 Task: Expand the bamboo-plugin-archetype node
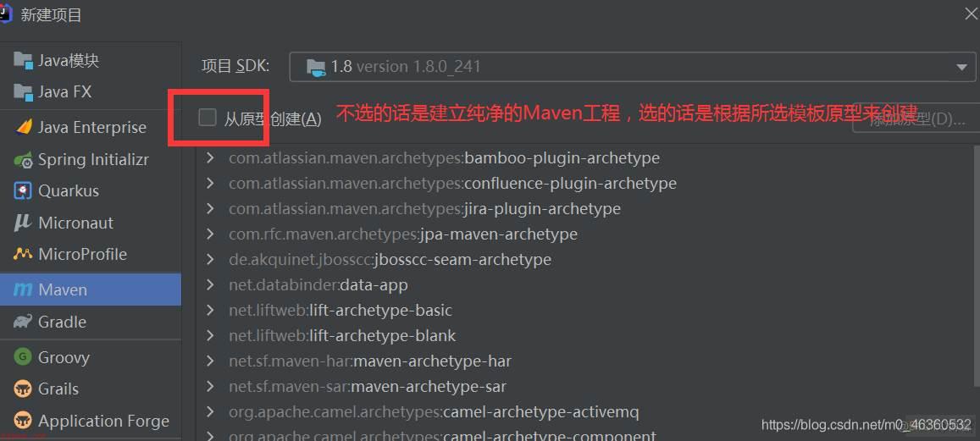tap(210, 157)
